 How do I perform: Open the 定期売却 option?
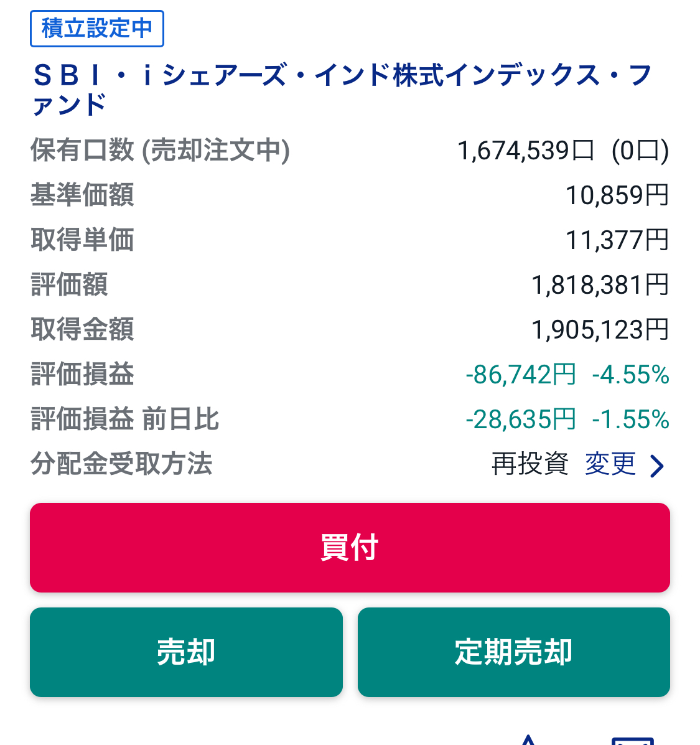tap(513, 652)
